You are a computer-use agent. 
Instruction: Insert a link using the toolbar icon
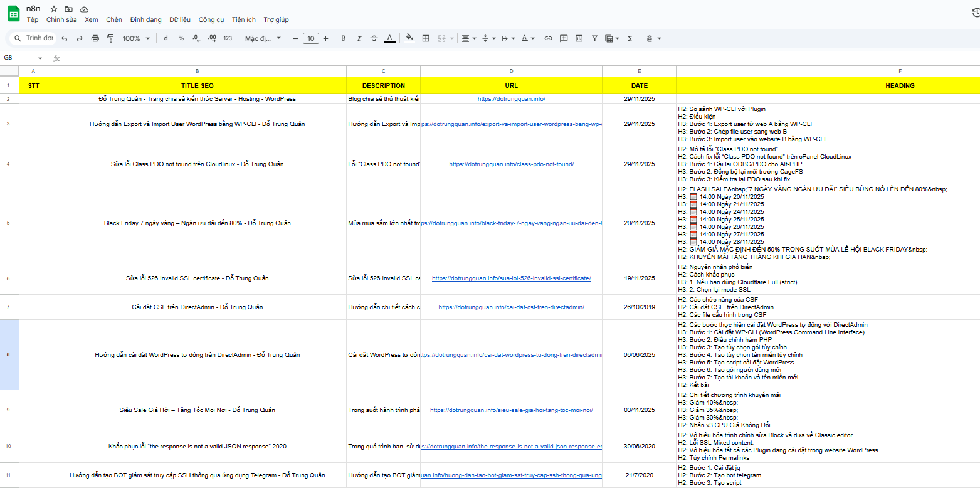[x=548, y=38]
